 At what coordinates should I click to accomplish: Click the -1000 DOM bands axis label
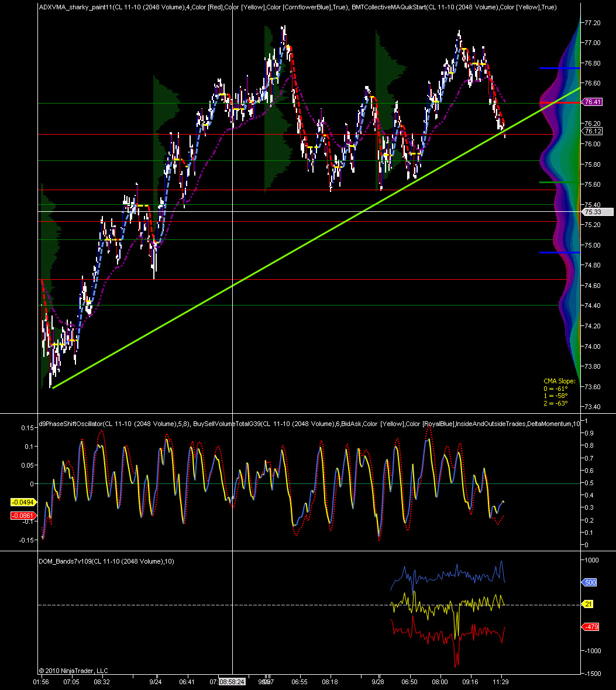(x=592, y=651)
